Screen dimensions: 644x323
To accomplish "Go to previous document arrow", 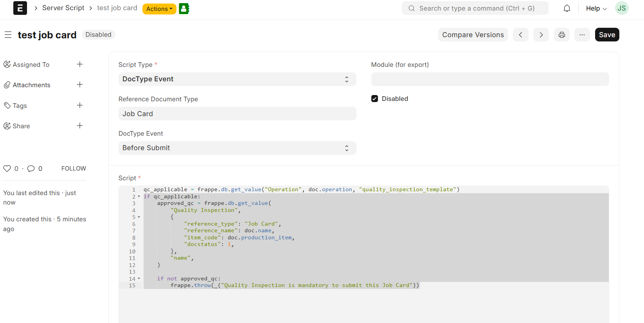I will [520, 35].
